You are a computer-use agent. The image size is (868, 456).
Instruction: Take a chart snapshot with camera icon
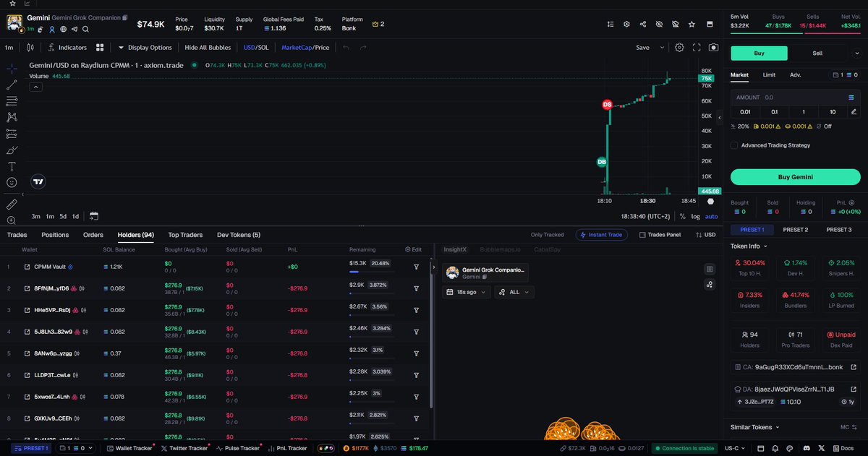(x=714, y=48)
